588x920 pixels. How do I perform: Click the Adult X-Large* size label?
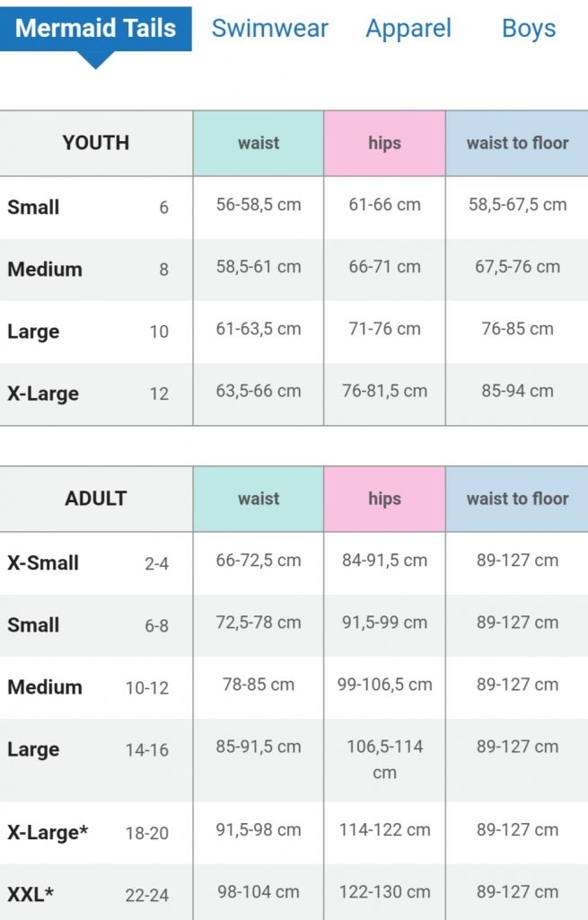(45, 832)
